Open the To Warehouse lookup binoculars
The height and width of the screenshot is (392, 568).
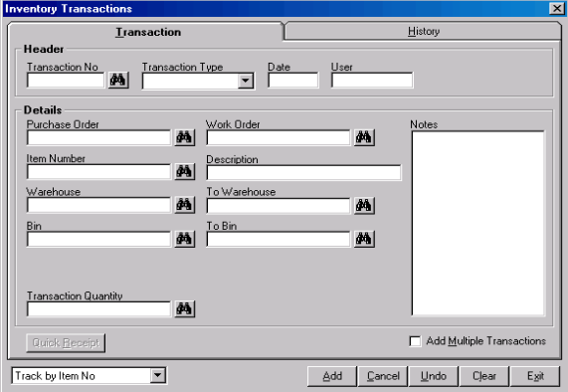pyautogui.click(x=364, y=205)
